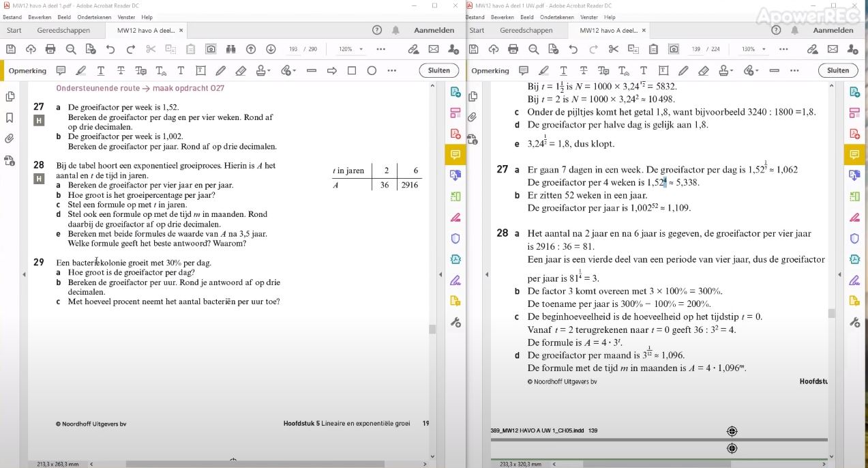The height and width of the screenshot is (468, 868).
Task: Select the highlight tool in the right window
Action: tap(543, 70)
